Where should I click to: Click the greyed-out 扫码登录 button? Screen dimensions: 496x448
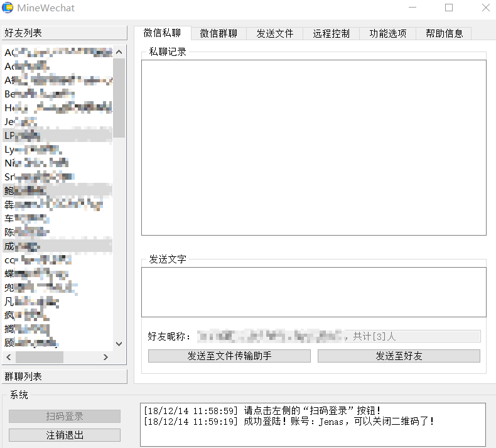click(65, 416)
